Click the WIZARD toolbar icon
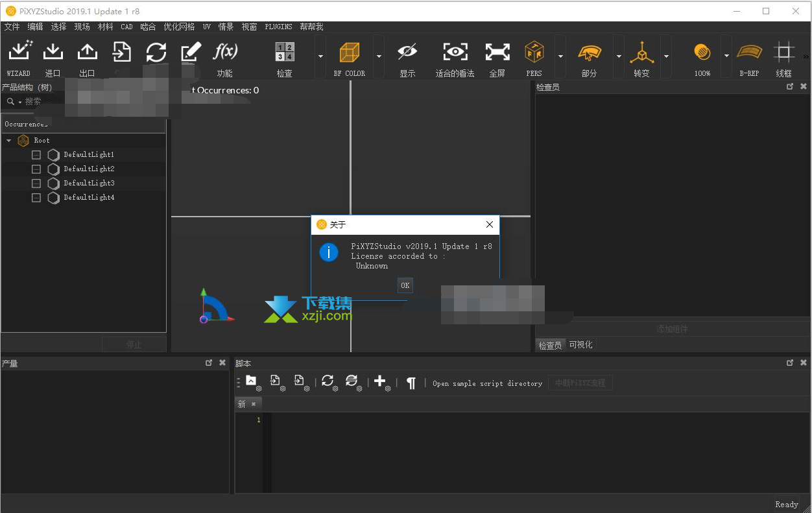Viewport: 812px width, 513px height. (x=19, y=52)
